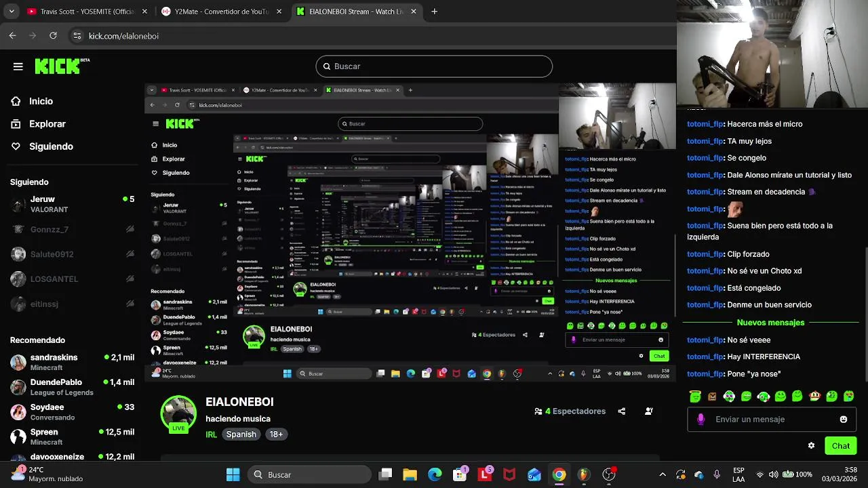Open the Windows Start menu
868x488 pixels.
233,474
